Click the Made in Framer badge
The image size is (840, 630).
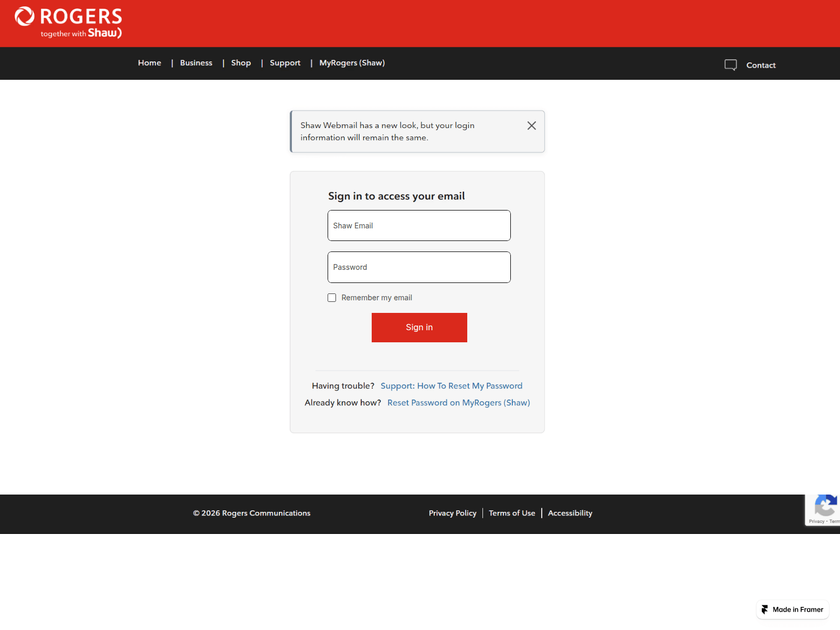(x=792, y=610)
